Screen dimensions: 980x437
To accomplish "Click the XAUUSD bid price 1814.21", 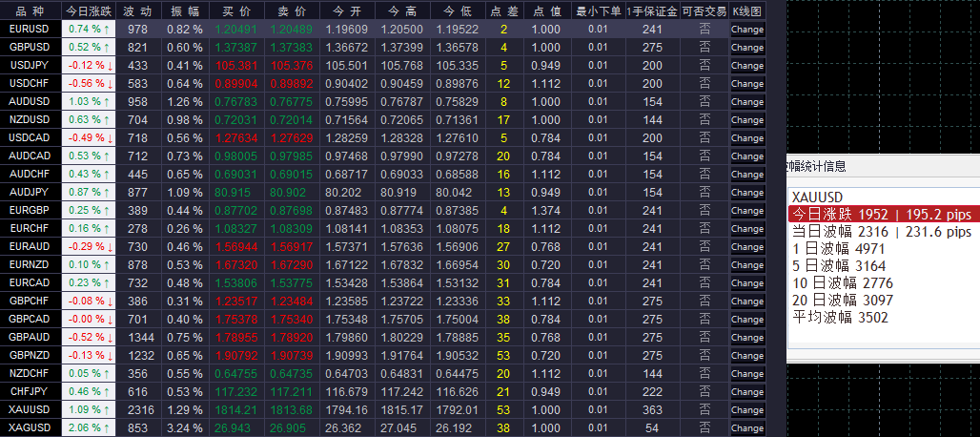I will (x=236, y=409).
